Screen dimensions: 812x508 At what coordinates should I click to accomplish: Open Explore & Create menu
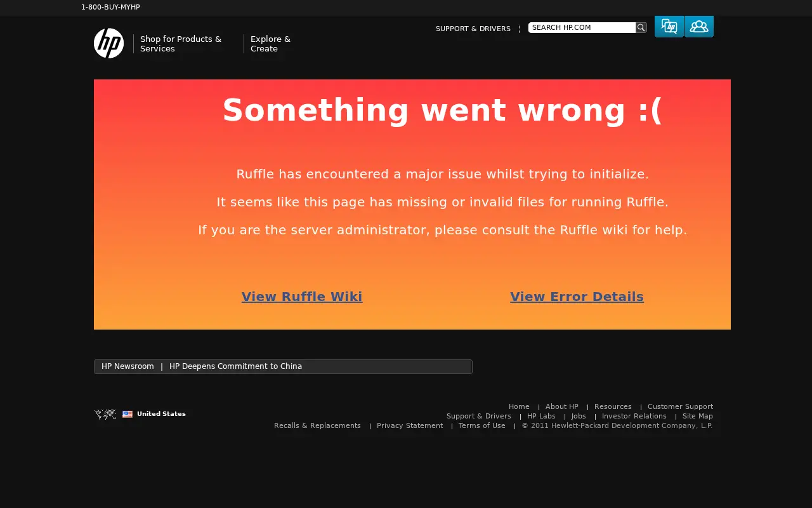point(270,44)
